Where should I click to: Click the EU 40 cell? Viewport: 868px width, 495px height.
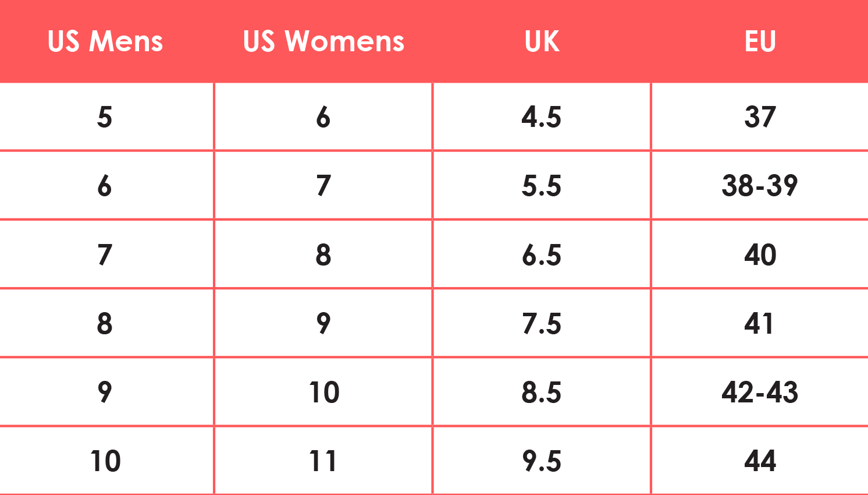click(760, 254)
